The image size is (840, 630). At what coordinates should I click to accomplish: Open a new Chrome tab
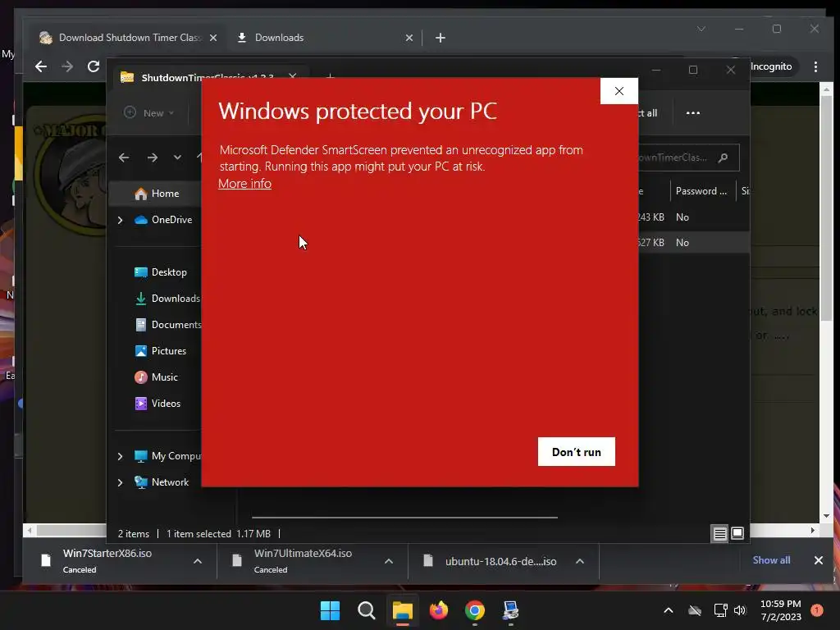coord(441,38)
